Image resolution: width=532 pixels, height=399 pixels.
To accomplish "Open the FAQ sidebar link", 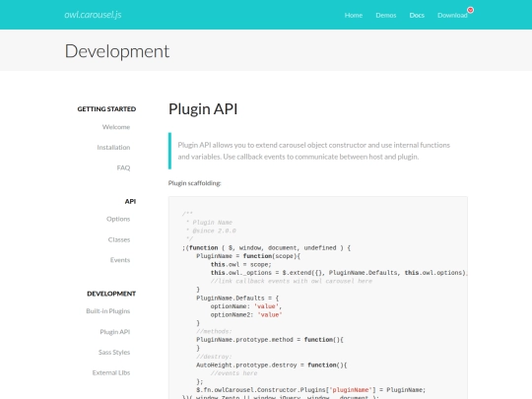I will click(123, 167).
